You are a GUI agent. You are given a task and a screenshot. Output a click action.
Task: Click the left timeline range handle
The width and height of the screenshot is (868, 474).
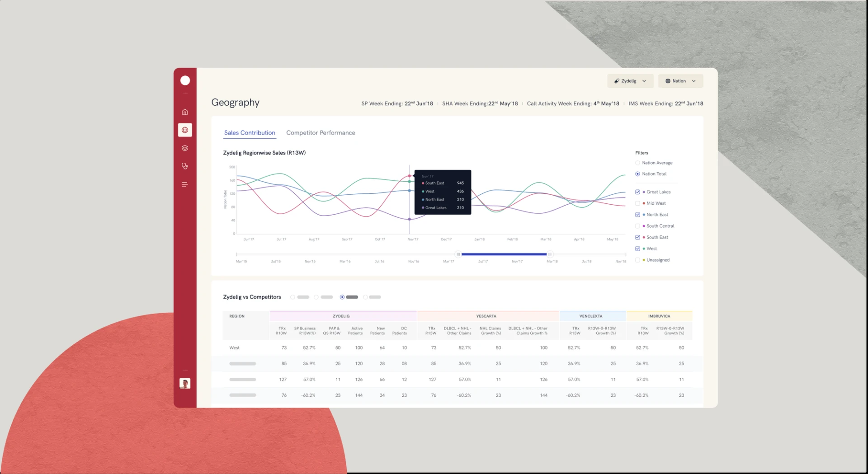click(458, 254)
